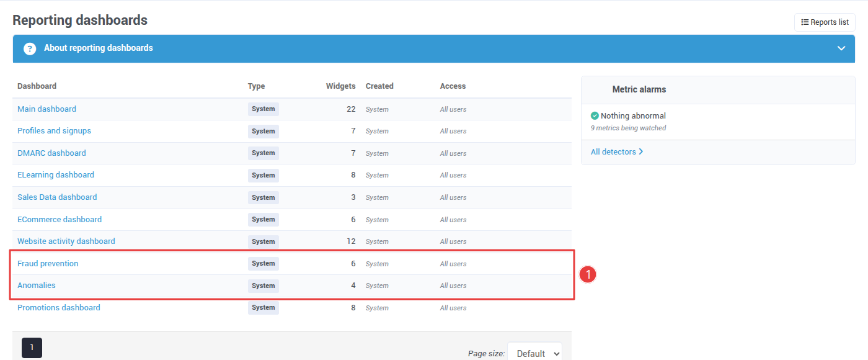Click All users in the DMARC dashboard row
868x360 pixels.
tap(453, 153)
